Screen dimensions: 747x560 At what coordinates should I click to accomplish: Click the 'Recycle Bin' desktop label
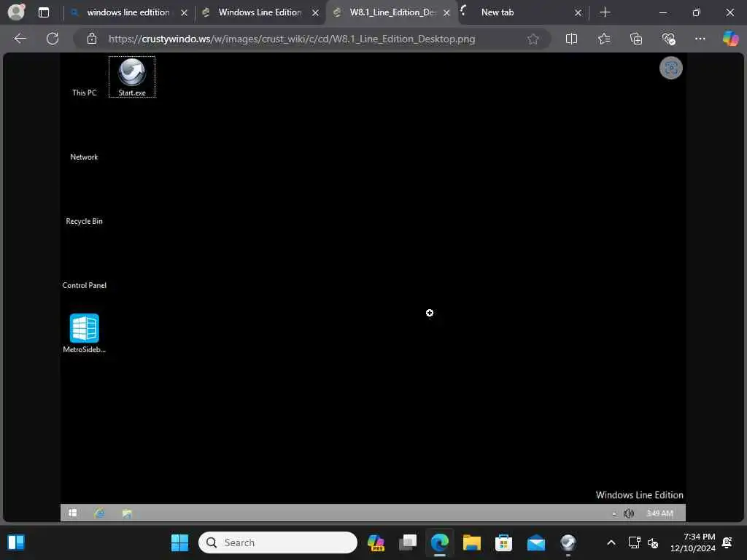click(85, 221)
